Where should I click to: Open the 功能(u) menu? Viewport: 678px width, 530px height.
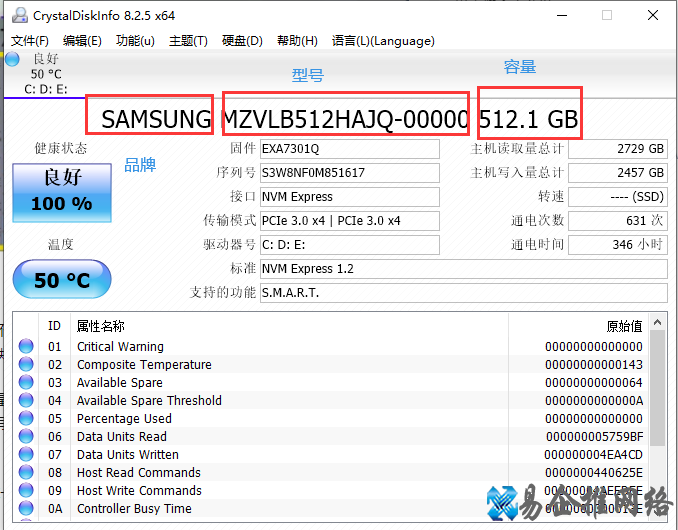(135, 41)
